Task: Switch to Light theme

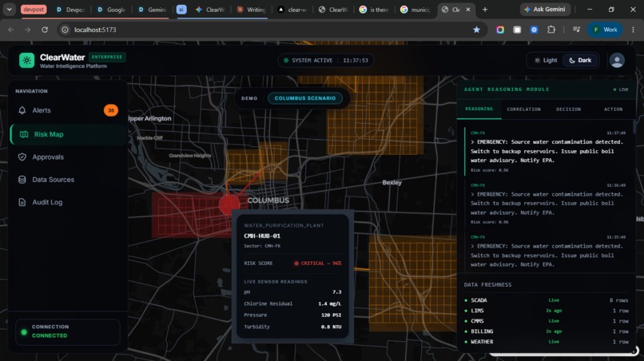Action: [x=546, y=61]
